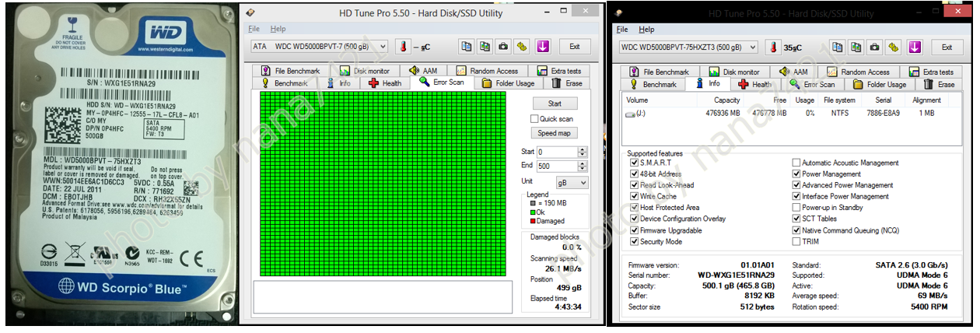Increase the End value with up arrow
This screenshot has height=333, width=980.
coord(583,163)
